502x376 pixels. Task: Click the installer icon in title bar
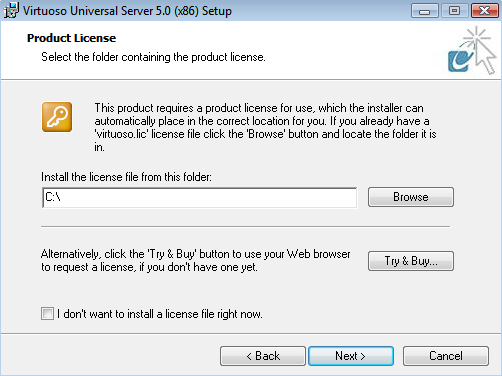[11, 10]
